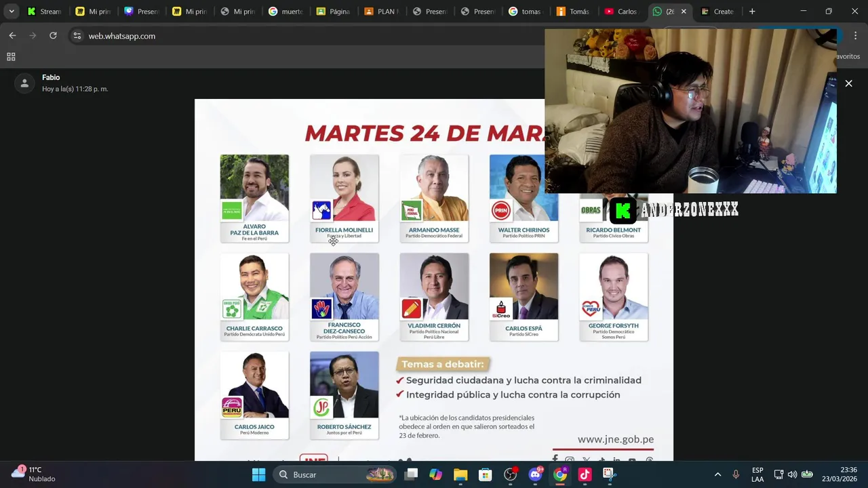Open the apps grid in bookmarks bar
This screenshot has width=868, height=488.
tap(11, 57)
